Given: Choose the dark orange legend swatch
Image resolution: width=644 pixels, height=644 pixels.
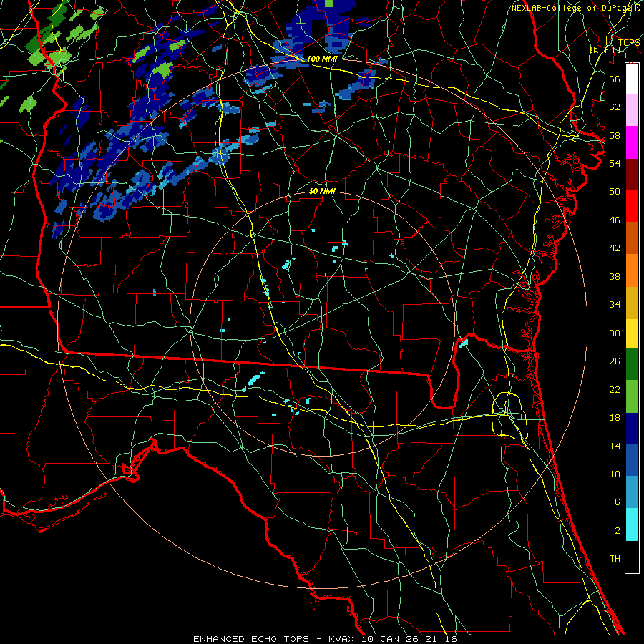Looking at the screenshot, I should pos(632,238).
